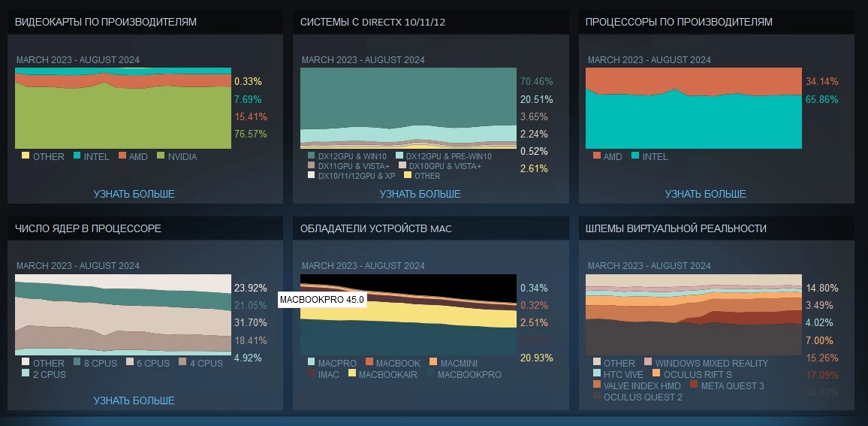Image resolution: width=868 pixels, height=426 pixels.
Task: Click the 4 CPUS legend swatch
Action: click(182, 363)
